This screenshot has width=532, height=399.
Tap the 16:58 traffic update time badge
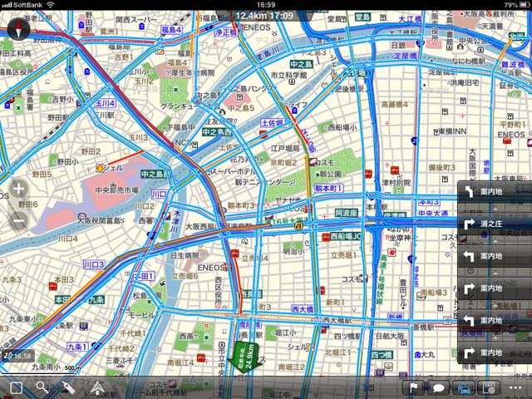(17, 356)
